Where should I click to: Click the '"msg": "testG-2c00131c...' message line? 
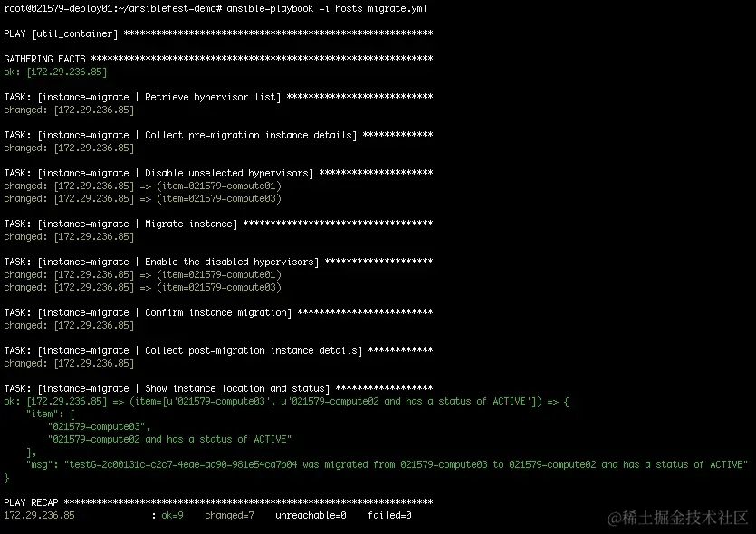point(387,465)
